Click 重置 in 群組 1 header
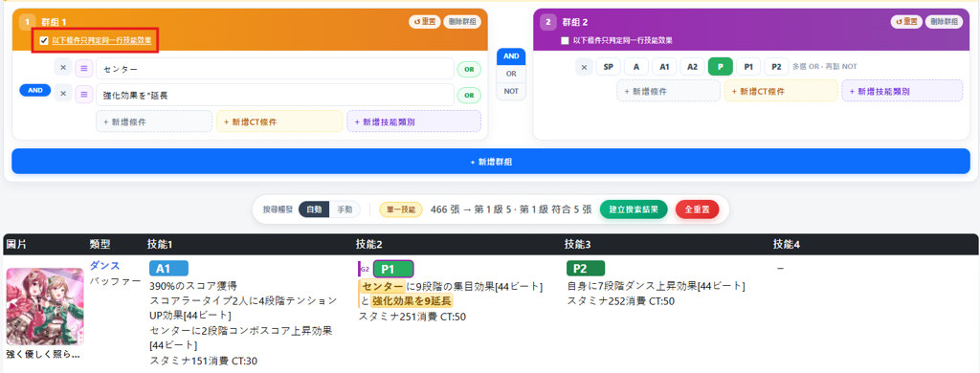The image size is (980, 373). [424, 22]
